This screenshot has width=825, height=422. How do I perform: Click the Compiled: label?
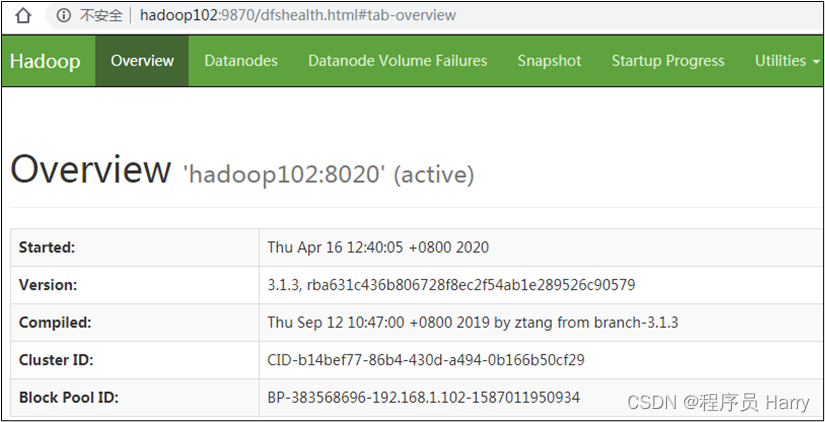click(x=55, y=323)
